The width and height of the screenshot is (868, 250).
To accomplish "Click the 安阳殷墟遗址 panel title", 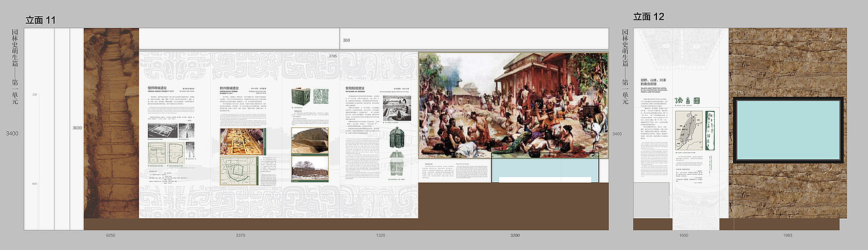I will coord(355,89).
